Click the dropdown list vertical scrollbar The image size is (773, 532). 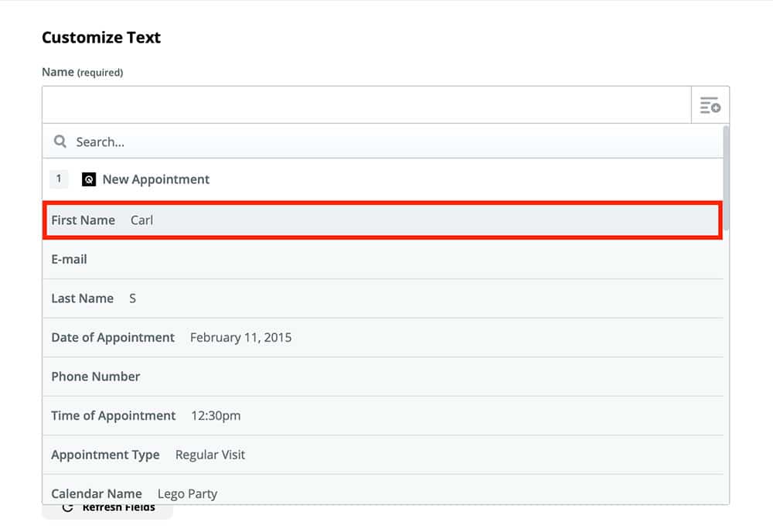(725, 178)
